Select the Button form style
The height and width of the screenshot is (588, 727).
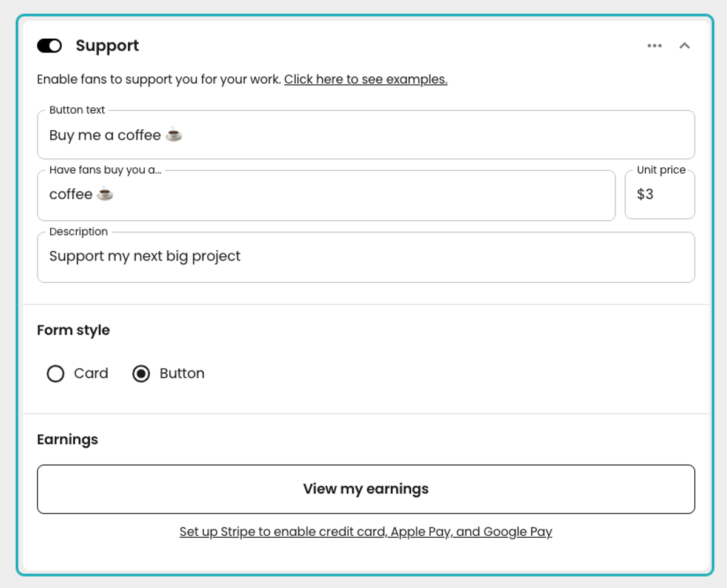pos(141,374)
